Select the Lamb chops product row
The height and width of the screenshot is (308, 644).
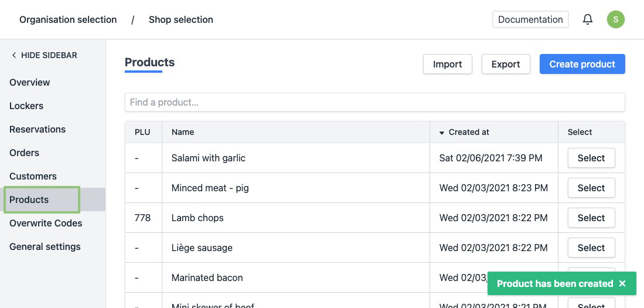coord(591,218)
